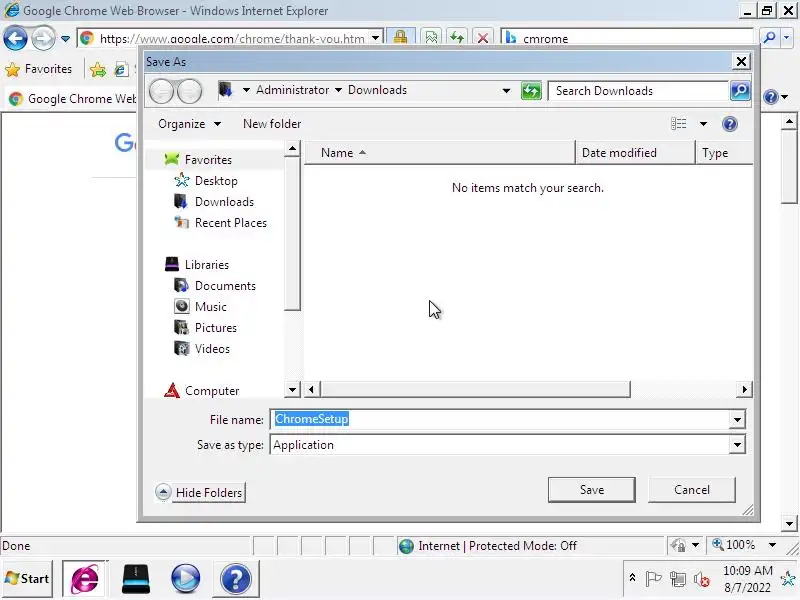Open the Help taskbar icon

235,579
